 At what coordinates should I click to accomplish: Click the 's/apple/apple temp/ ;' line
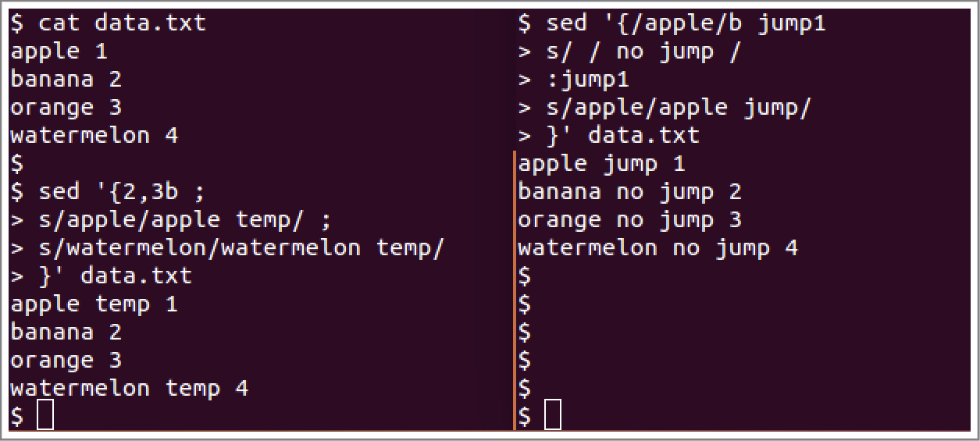click(171, 220)
